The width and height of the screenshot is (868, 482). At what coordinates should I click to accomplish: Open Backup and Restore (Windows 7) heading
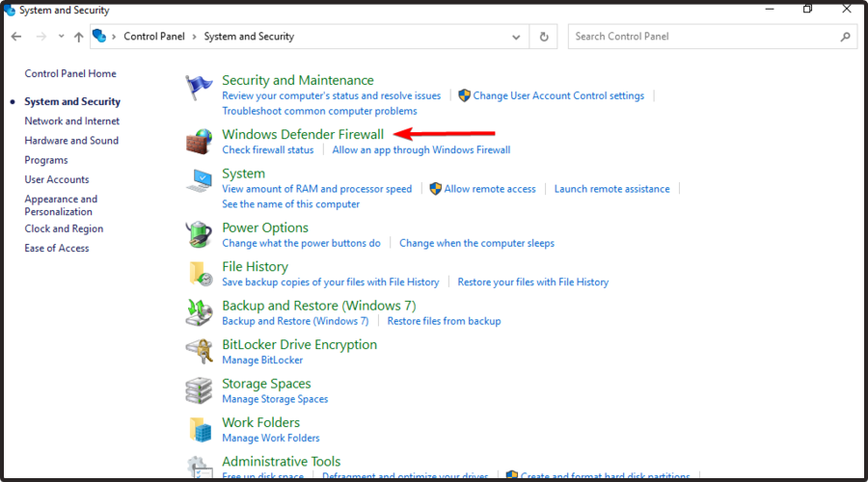pos(319,306)
